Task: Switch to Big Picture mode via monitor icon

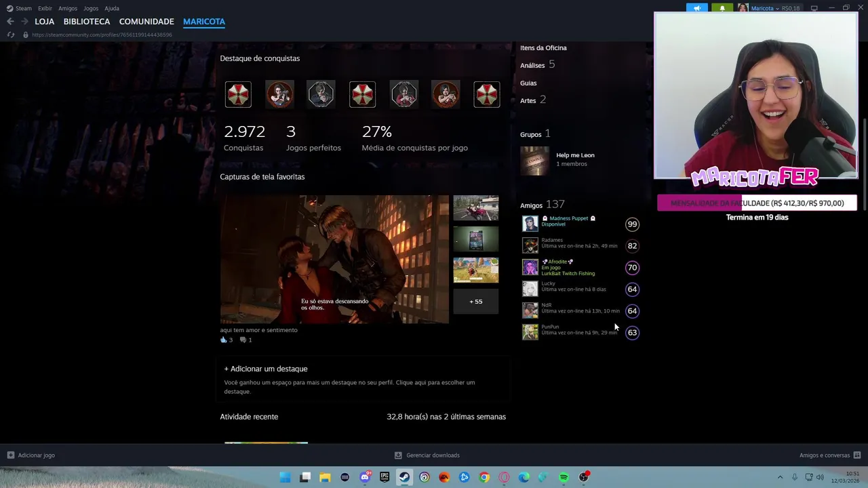Action: (x=814, y=8)
